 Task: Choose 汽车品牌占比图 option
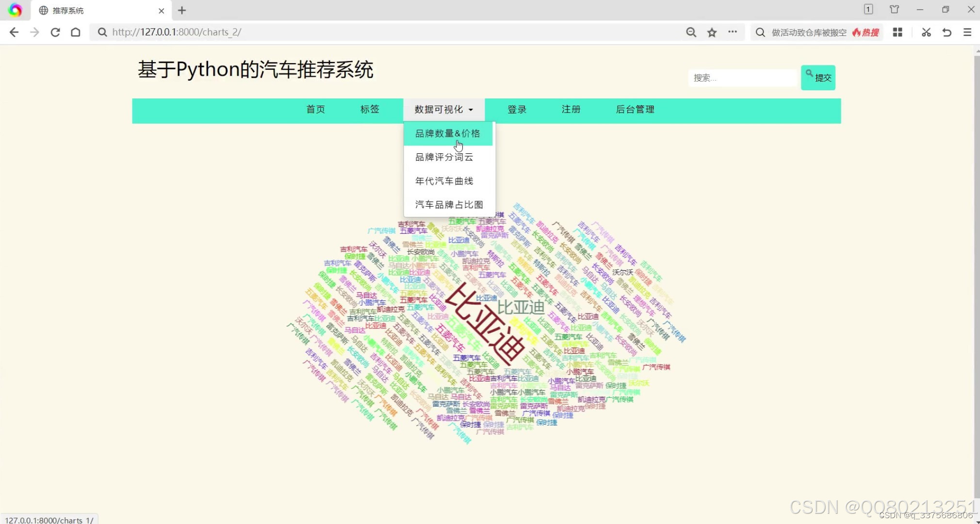448,204
